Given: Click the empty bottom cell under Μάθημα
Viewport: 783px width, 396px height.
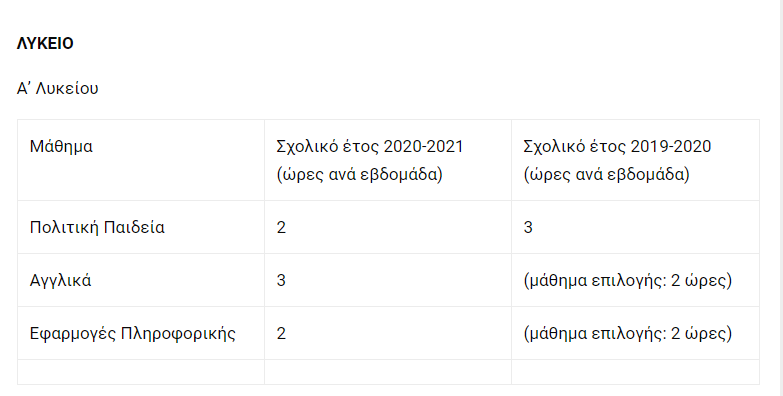Looking at the screenshot, I should [x=141, y=372].
